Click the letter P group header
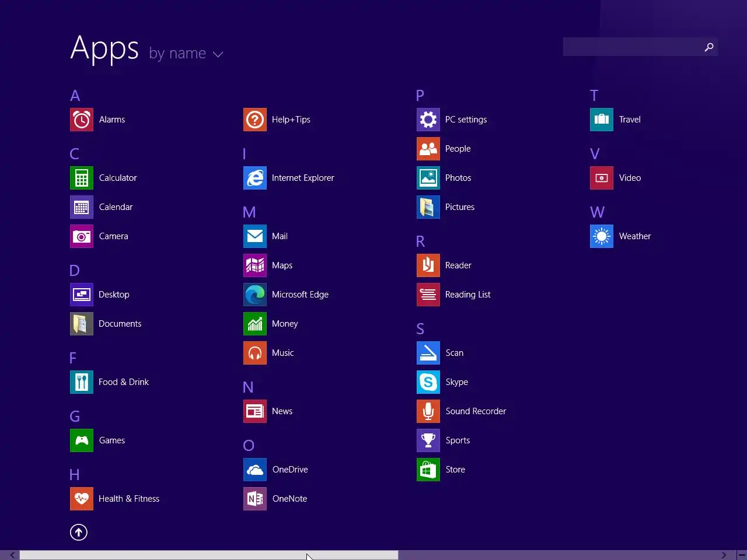The height and width of the screenshot is (560, 747). click(x=420, y=96)
